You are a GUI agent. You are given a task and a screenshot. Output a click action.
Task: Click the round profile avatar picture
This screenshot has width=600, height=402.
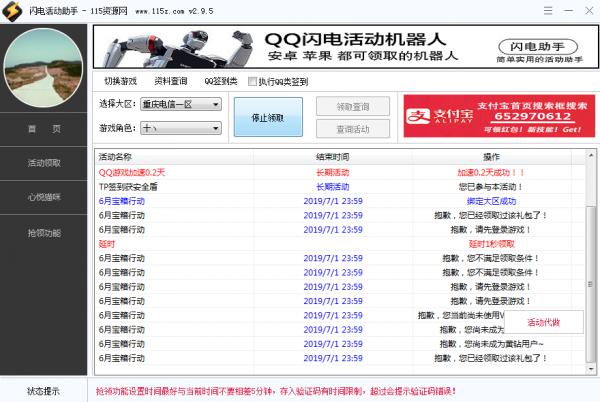click(x=43, y=68)
